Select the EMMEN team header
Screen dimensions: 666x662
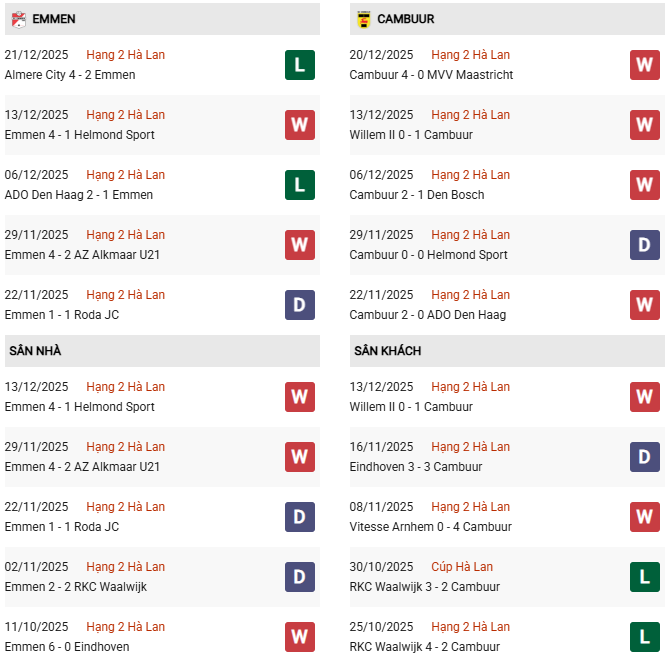tap(53, 19)
